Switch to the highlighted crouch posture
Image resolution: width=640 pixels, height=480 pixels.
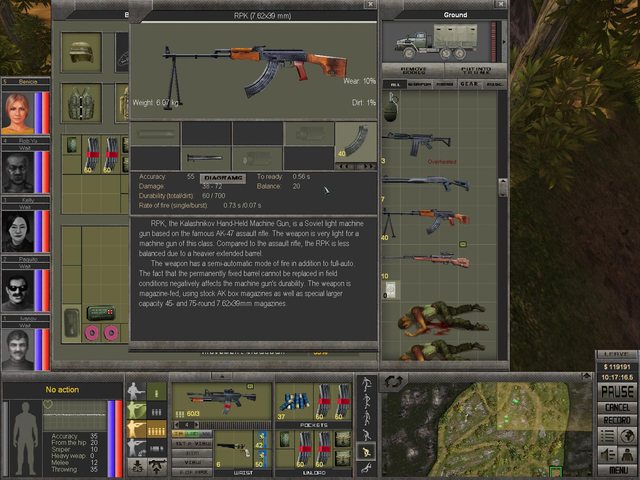tap(367, 451)
